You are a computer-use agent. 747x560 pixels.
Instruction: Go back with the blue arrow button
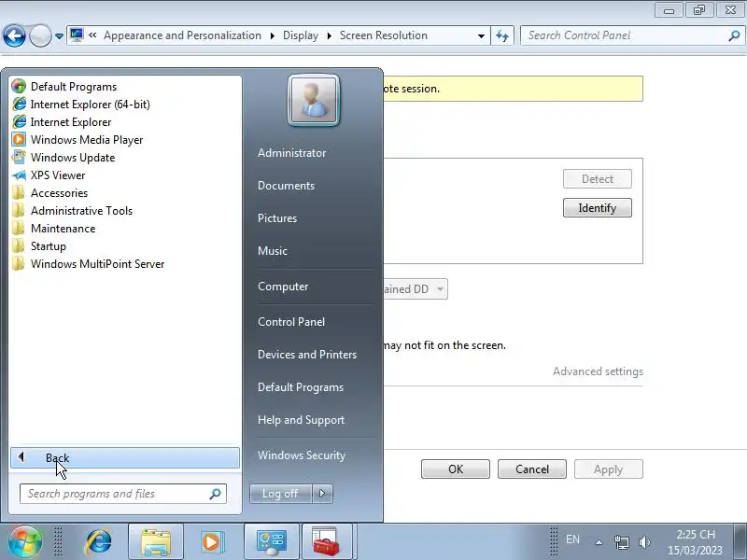(x=14, y=35)
